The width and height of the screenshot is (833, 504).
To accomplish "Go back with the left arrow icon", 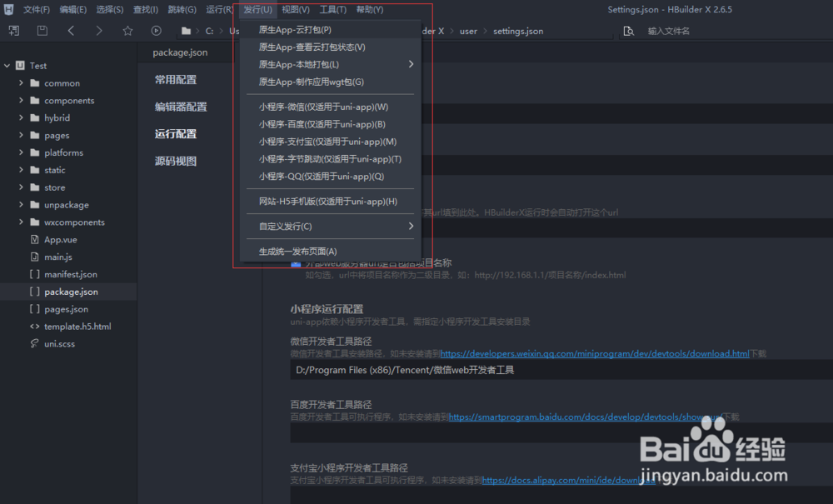I will click(x=71, y=31).
